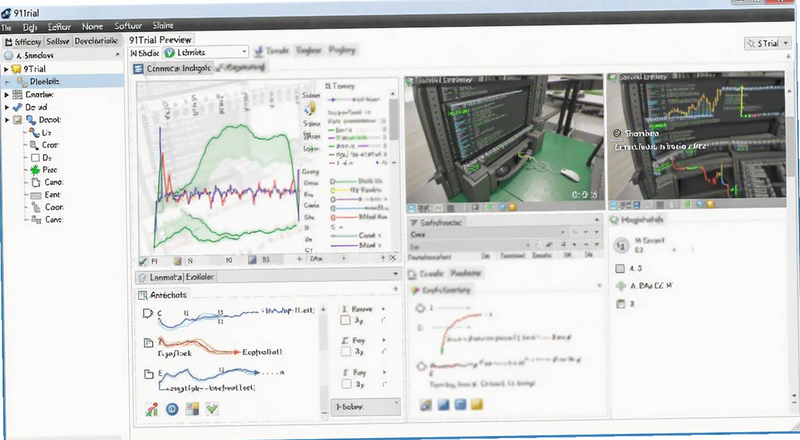Select the Dleelolls row in the tree
The height and width of the screenshot is (440, 800).
click(x=62, y=81)
